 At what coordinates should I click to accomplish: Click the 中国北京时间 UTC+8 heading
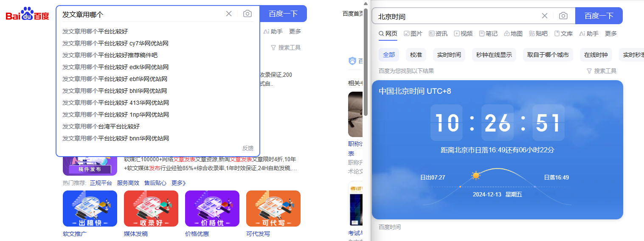pos(415,91)
